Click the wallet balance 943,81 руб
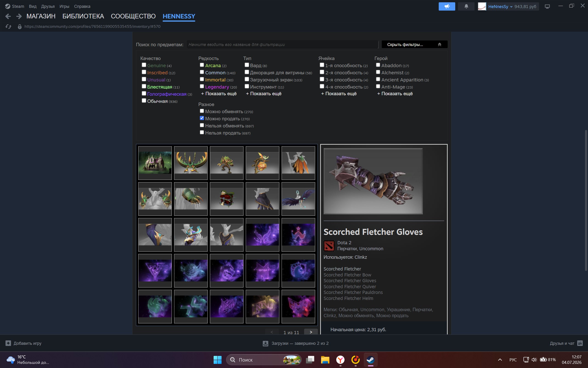 pyautogui.click(x=525, y=7)
